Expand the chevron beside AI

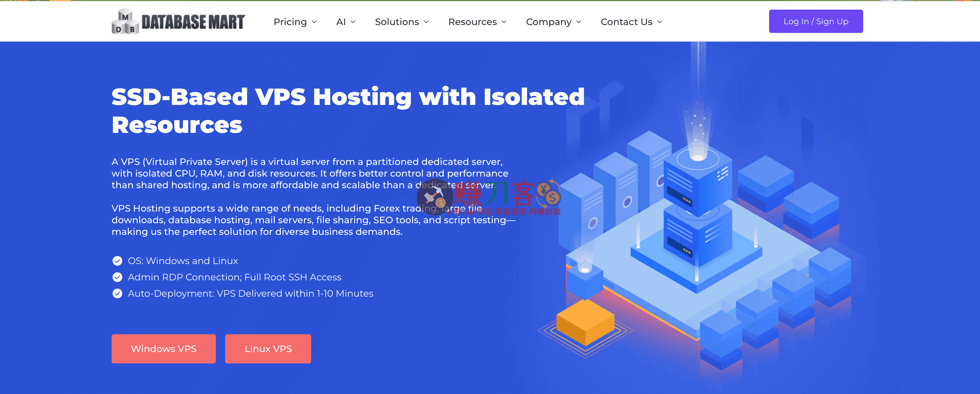click(x=353, y=22)
